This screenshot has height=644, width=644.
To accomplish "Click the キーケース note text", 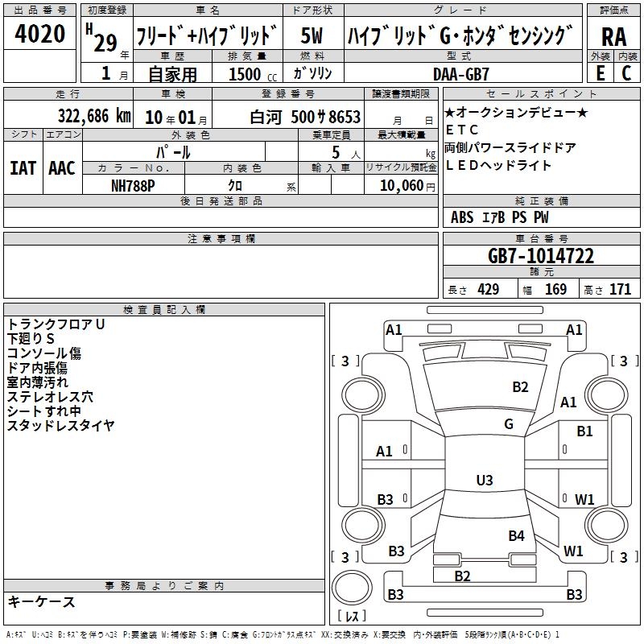I will coord(41,601).
